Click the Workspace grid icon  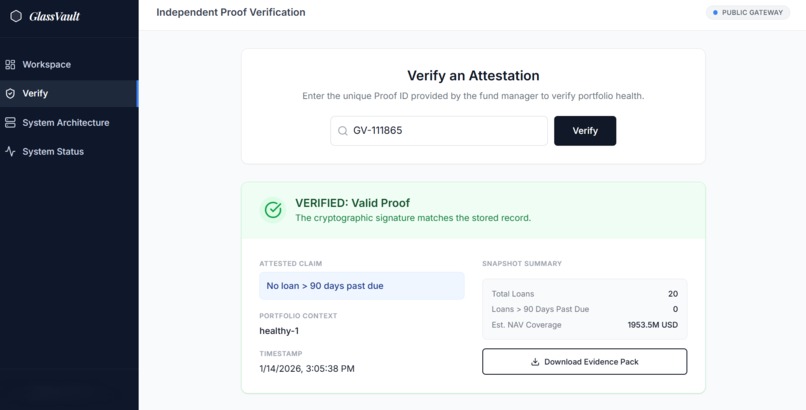[11, 65]
